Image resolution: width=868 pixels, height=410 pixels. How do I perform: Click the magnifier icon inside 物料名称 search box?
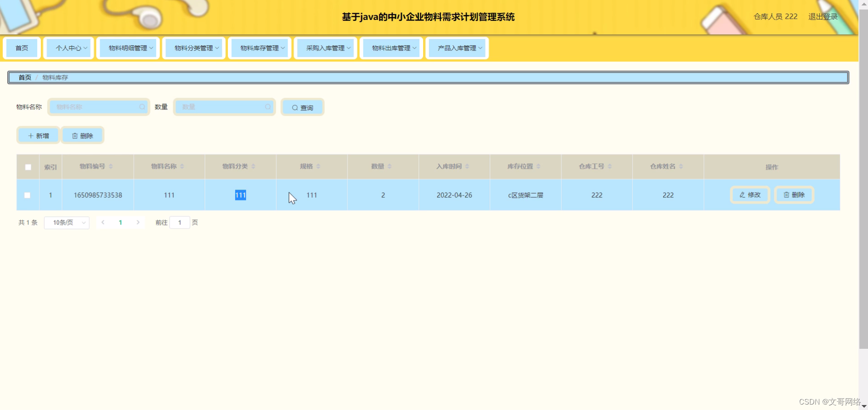coord(142,107)
